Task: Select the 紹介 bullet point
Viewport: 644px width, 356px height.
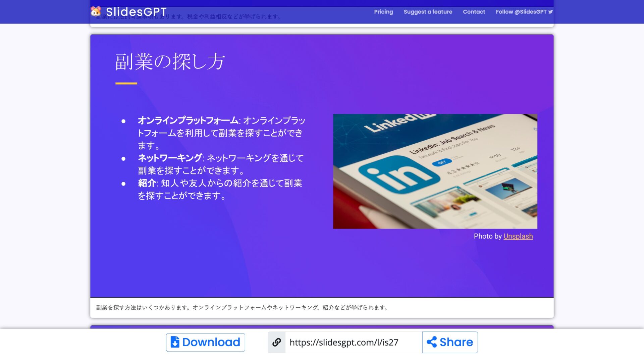Action: [220, 189]
